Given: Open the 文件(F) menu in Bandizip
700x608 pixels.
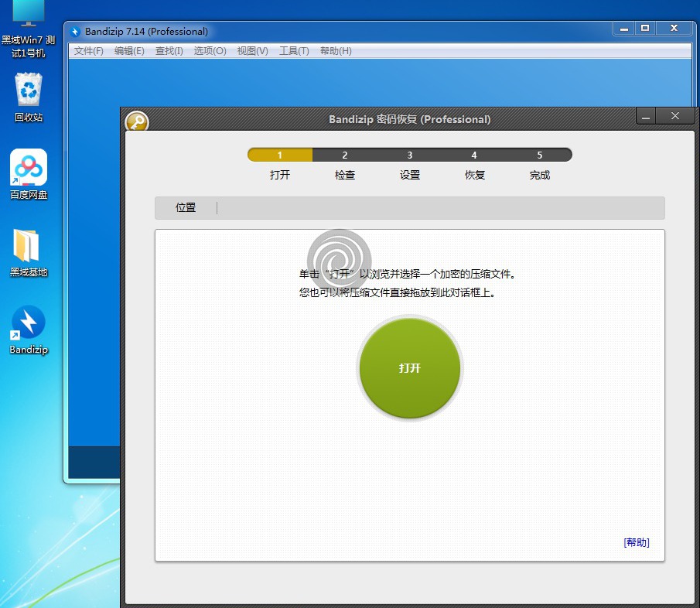Looking at the screenshot, I should pos(88,51).
